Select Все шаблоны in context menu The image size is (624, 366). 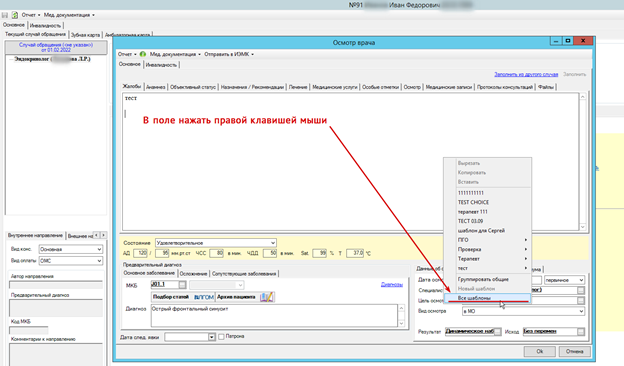click(x=488, y=298)
